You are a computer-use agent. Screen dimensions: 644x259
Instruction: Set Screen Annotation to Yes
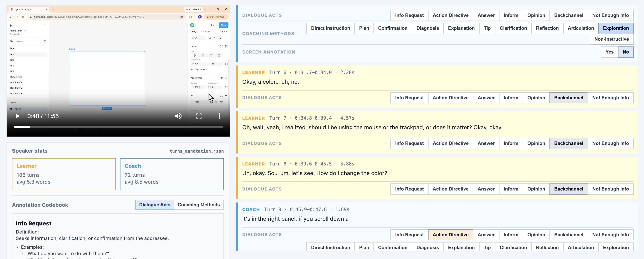point(609,52)
